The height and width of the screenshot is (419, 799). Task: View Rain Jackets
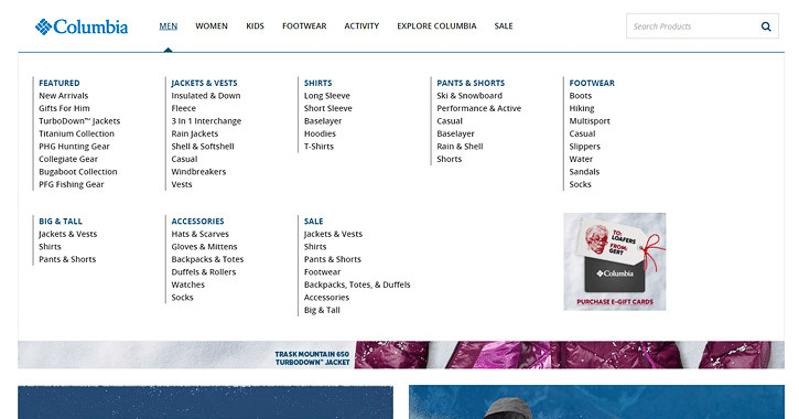[195, 134]
